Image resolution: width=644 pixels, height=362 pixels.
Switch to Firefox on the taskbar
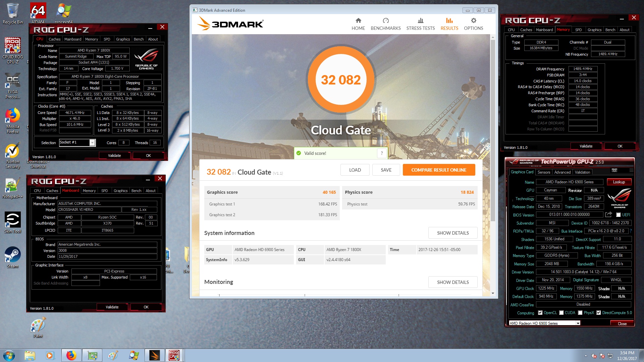tap(71, 355)
